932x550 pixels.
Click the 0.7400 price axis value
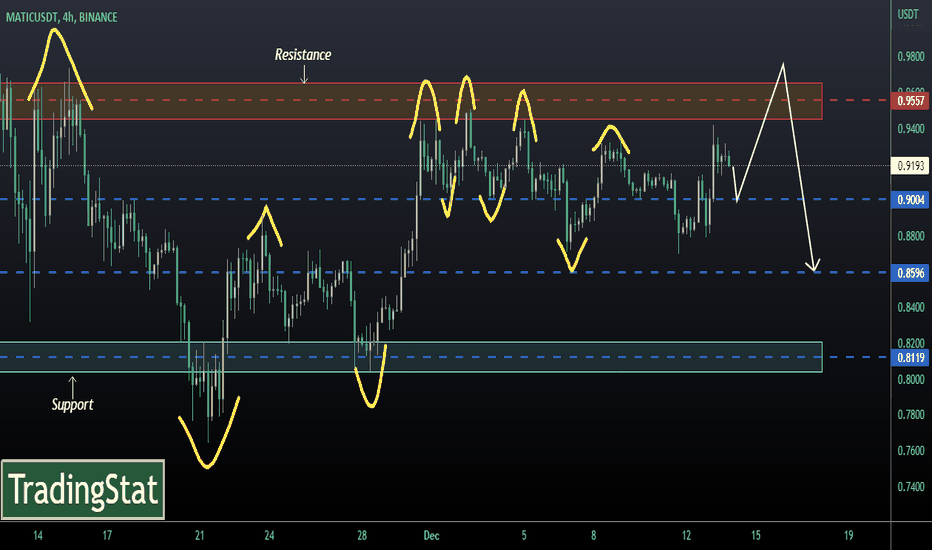tap(911, 487)
